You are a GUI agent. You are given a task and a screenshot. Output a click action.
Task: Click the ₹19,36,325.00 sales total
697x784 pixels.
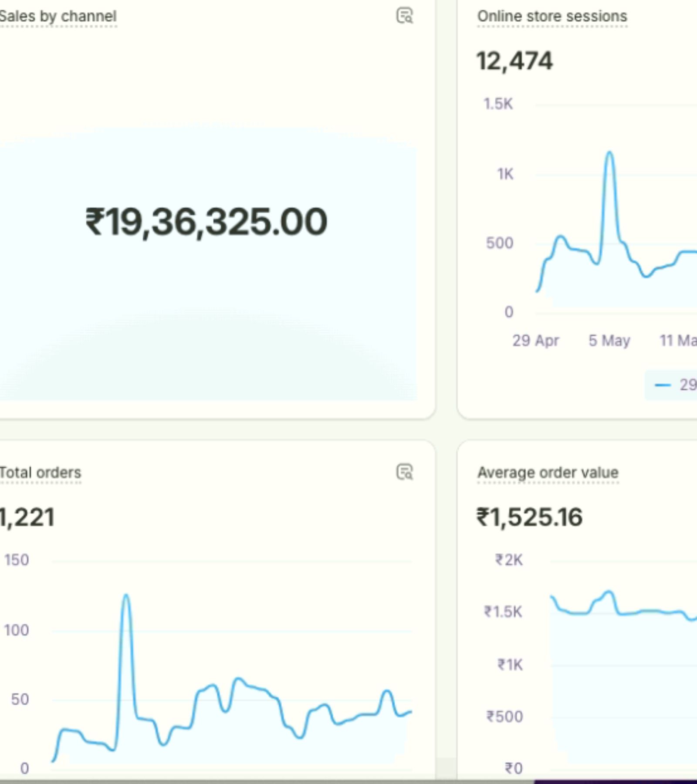point(206,222)
